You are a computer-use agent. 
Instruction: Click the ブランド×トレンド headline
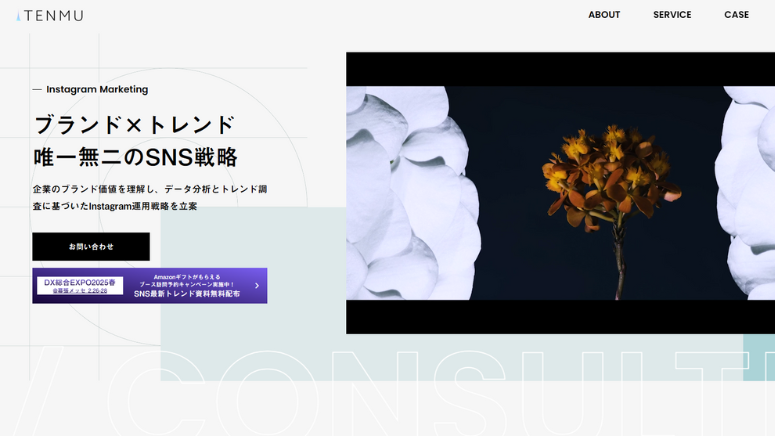134,125
